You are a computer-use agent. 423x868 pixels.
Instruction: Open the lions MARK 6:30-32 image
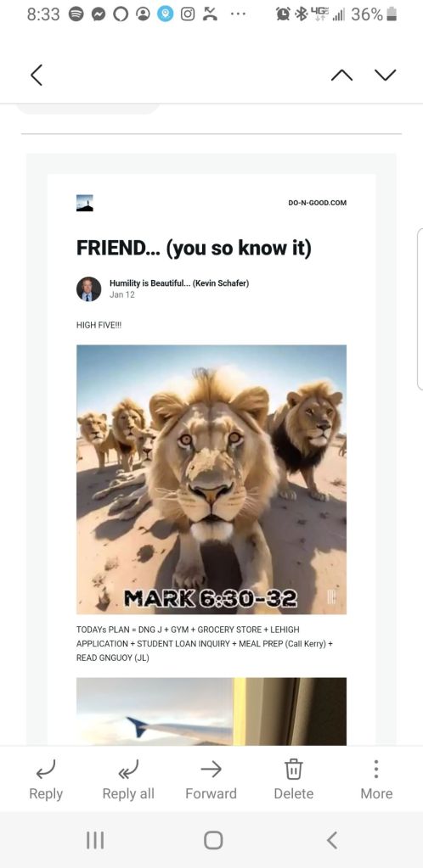pos(211,479)
